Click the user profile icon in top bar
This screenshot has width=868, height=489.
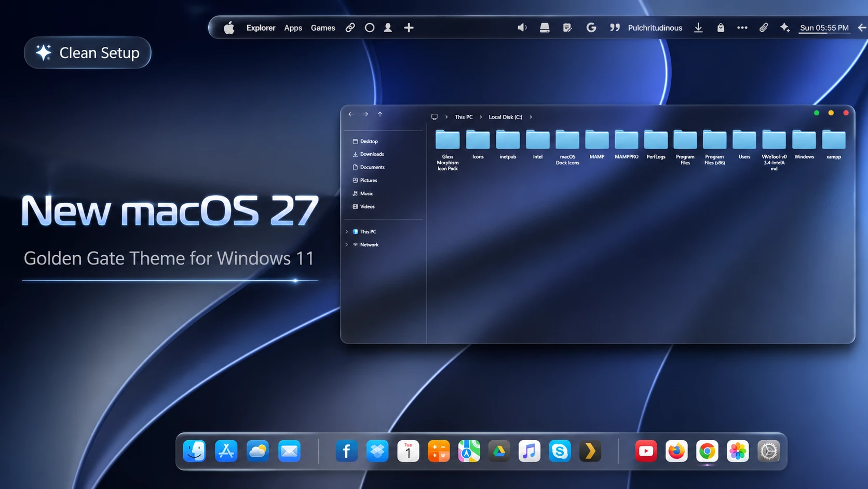[x=388, y=28]
